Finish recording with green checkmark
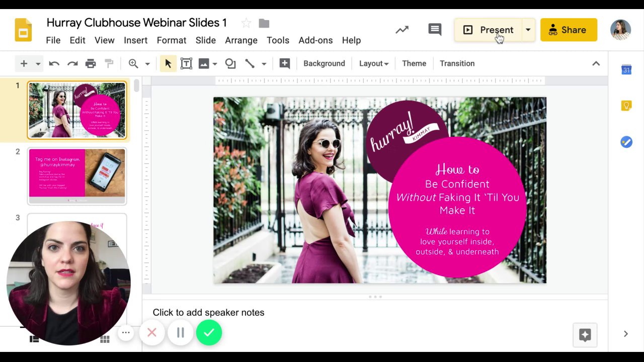Screen dimensions: 644x362 point(209,332)
